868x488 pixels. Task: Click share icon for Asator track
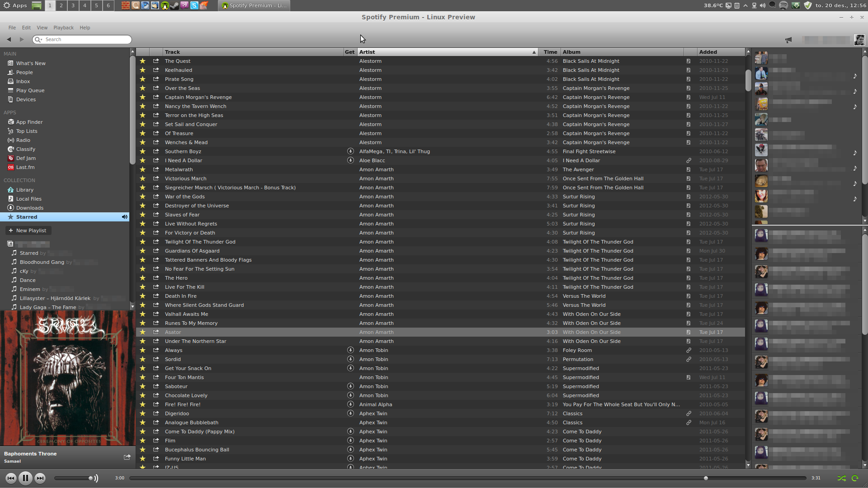tap(156, 332)
